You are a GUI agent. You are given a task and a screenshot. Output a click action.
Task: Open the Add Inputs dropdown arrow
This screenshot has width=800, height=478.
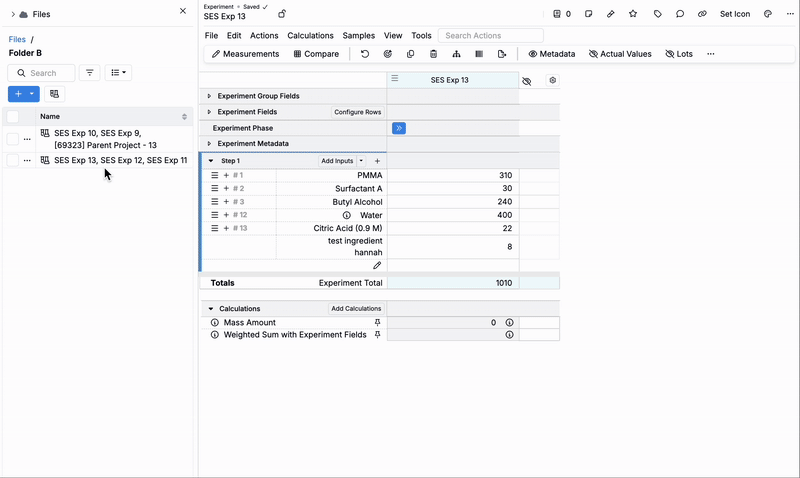click(362, 161)
